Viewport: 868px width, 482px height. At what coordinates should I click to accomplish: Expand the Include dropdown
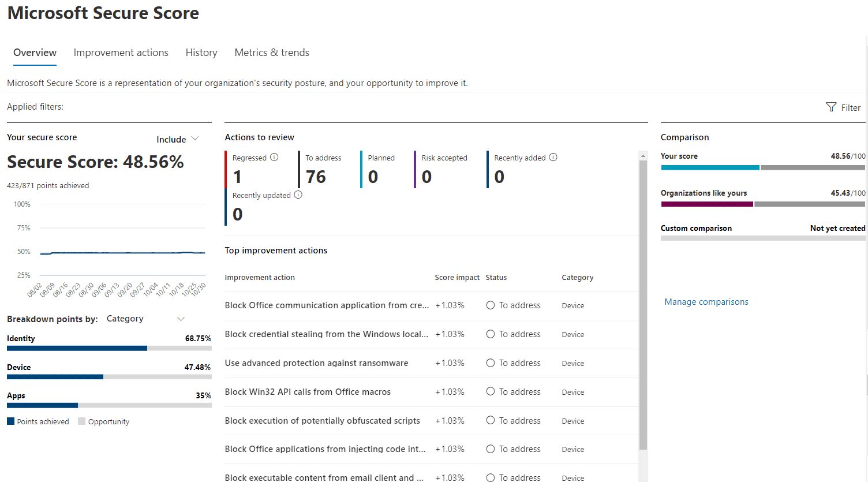click(178, 139)
